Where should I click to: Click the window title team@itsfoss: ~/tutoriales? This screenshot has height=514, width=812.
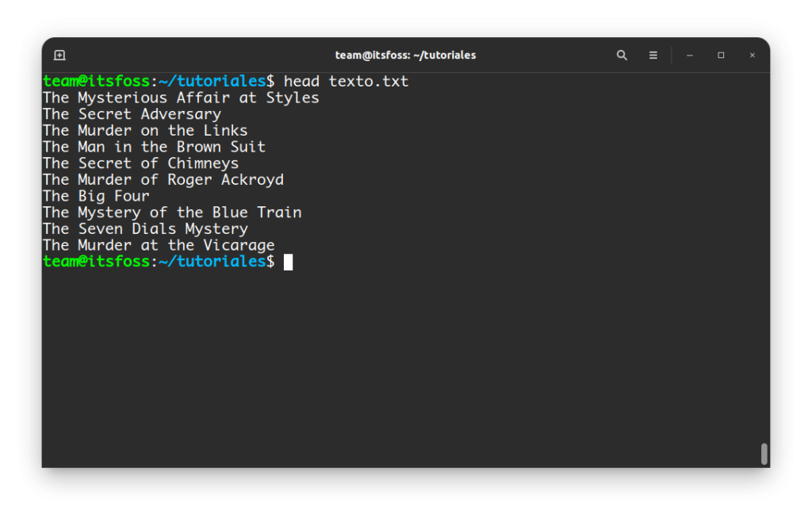coord(405,55)
